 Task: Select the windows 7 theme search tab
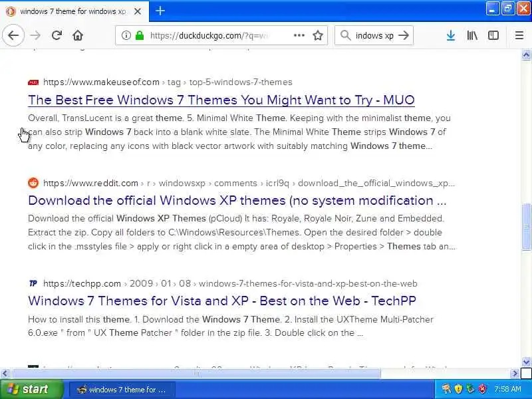pos(74,11)
